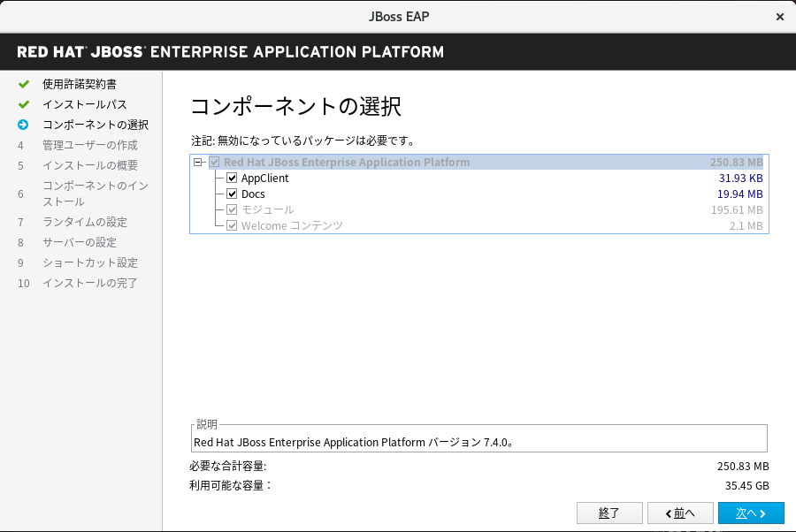The height and width of the screenshot is (532, 796).
Task: Click the 終了 button to quit
Action: pos(609,513)
